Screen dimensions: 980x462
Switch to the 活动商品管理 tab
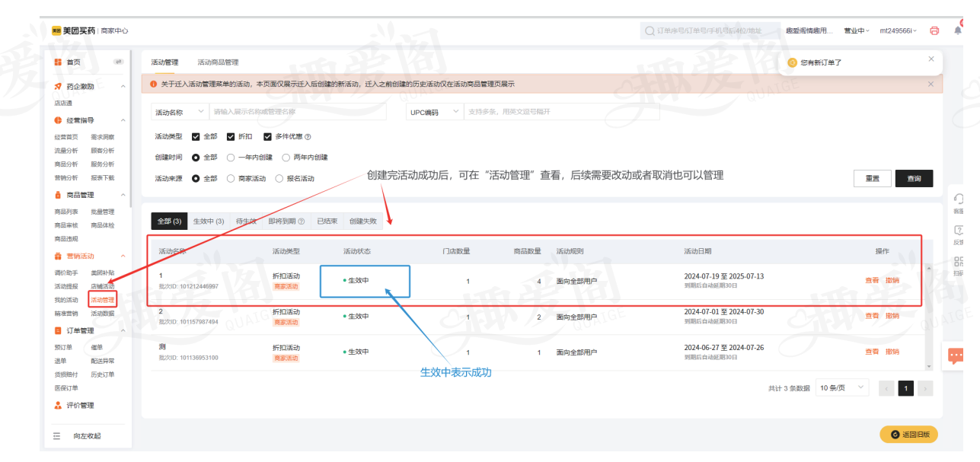click(x=218, y=62)
